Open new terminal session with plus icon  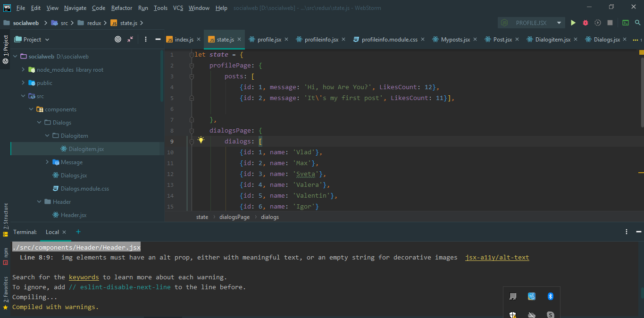[x=78, y=232]
